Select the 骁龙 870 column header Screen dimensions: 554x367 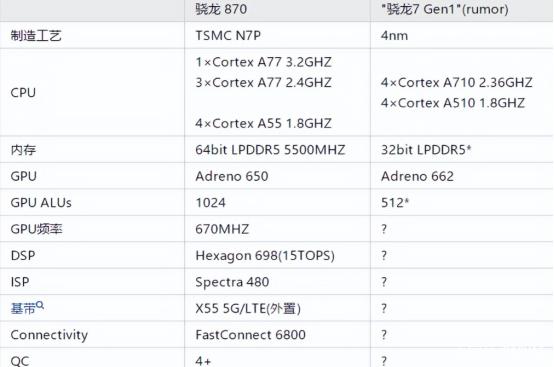221,9
